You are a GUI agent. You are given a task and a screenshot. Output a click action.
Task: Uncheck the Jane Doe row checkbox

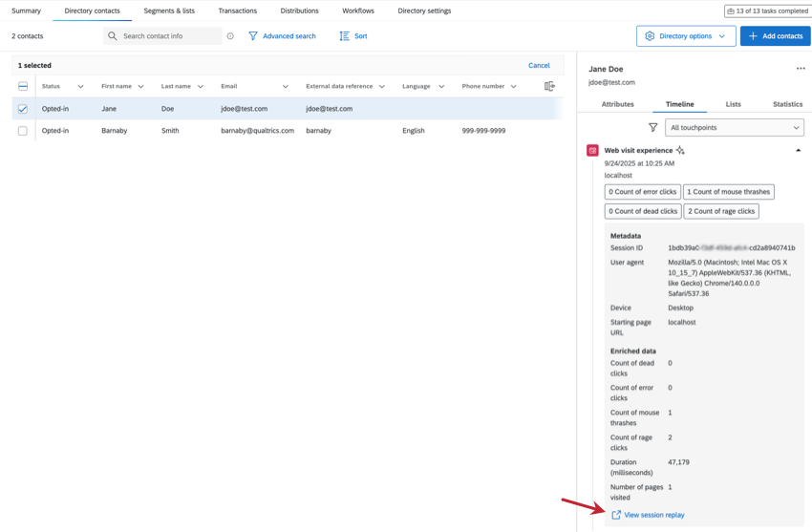22,109
